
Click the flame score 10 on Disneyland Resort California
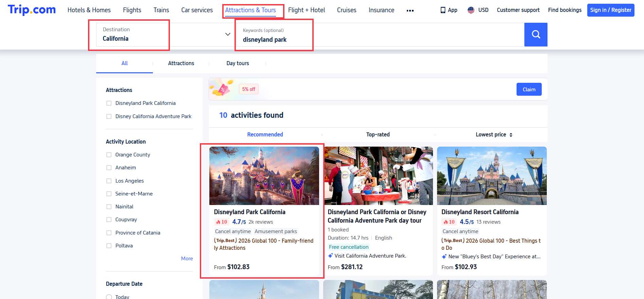(449, 222)
